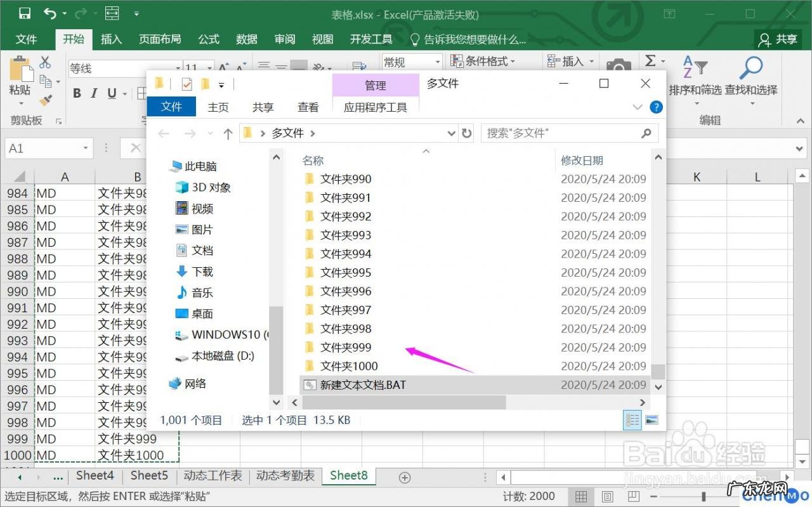Screen dimensions: 812x507
Task: Click inside the 搜索"多文件" search box
Action: click(565, 133)
